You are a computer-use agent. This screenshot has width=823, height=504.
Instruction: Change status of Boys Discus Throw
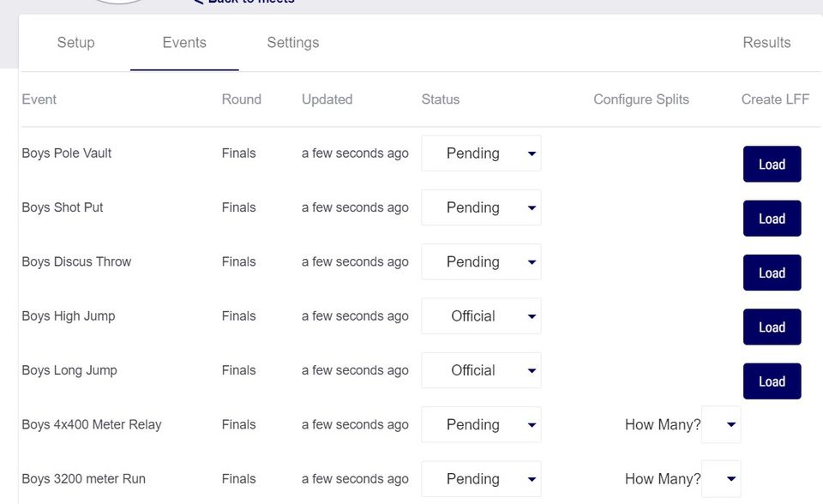click(481, 262)
